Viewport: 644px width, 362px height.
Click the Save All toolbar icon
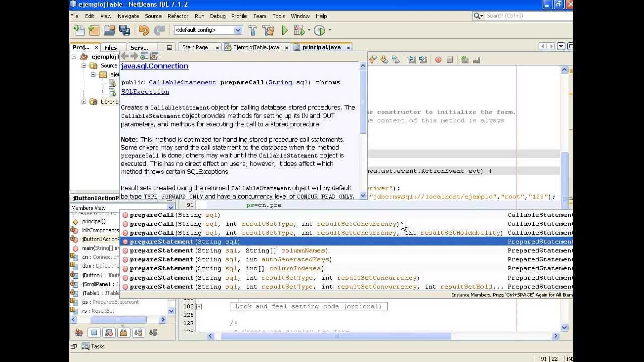(124, 30)
